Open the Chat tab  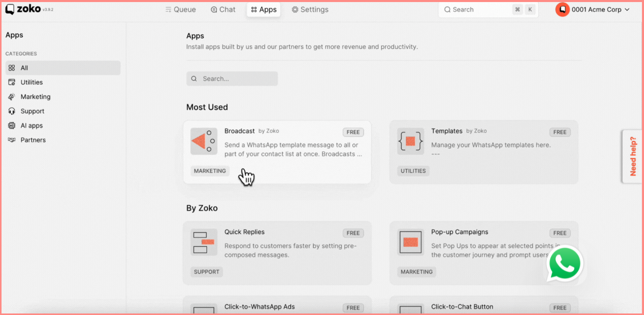point(223,9)
